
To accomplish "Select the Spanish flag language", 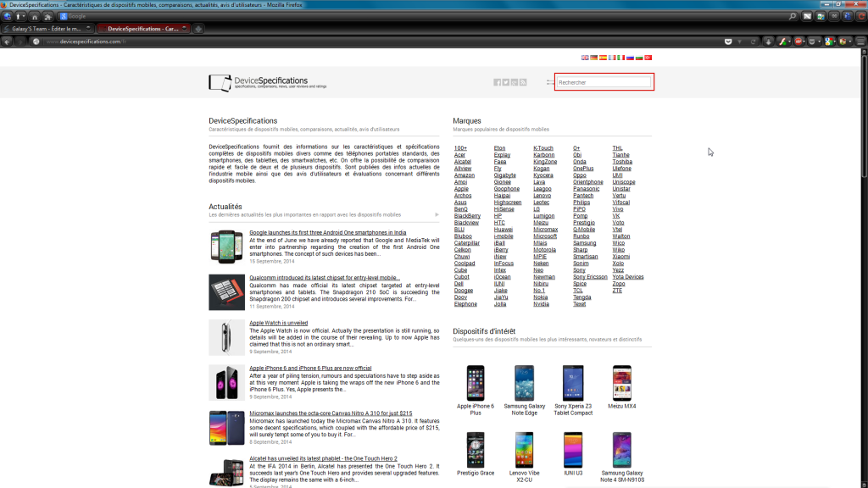I will 603,58.
